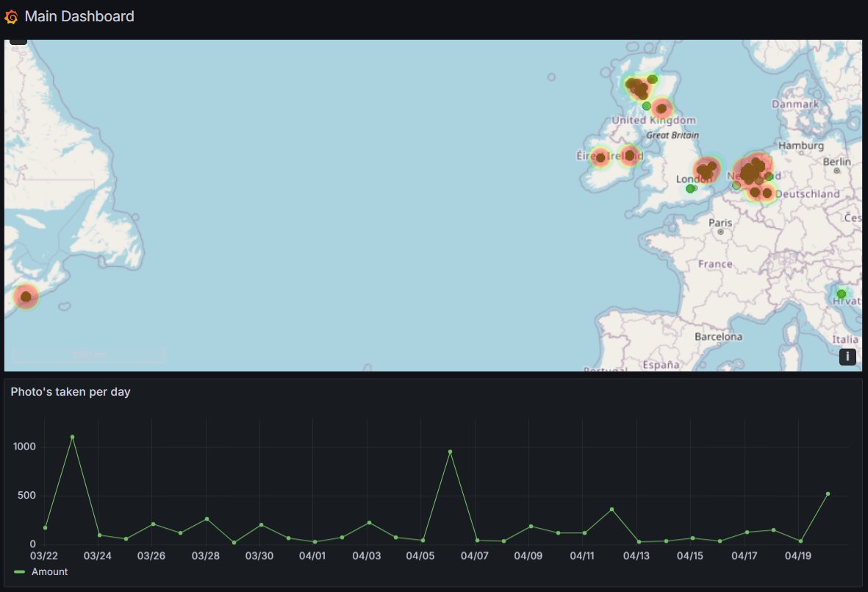868x592 pixels.
Task: Select the 04/12 data point
Action: tap(611, 510)
